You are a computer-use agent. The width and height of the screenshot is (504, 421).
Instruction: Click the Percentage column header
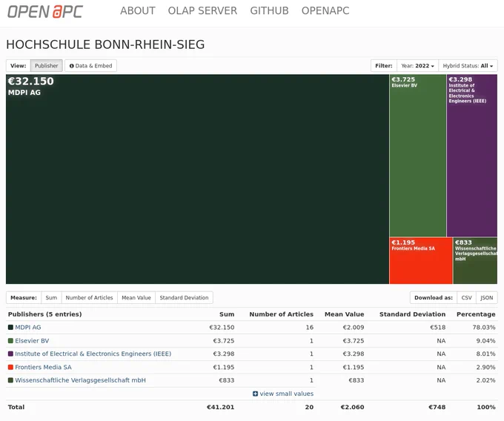[x=476, y=314]
